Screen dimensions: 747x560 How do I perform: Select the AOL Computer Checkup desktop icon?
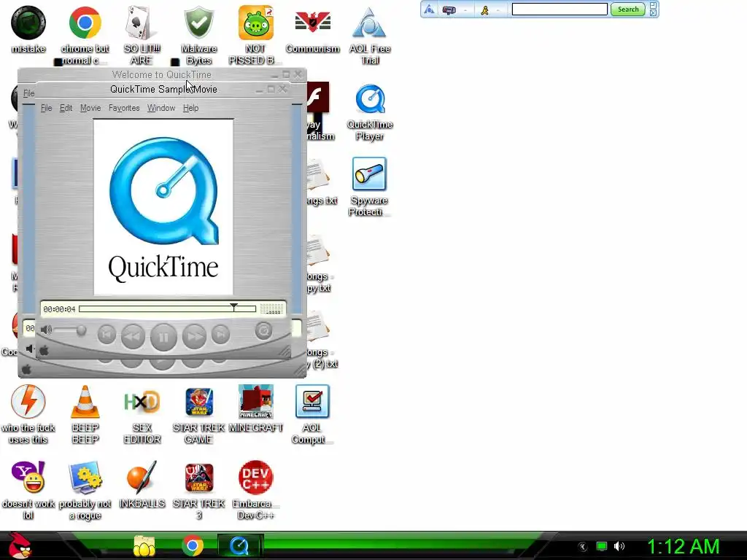point(312,413)
